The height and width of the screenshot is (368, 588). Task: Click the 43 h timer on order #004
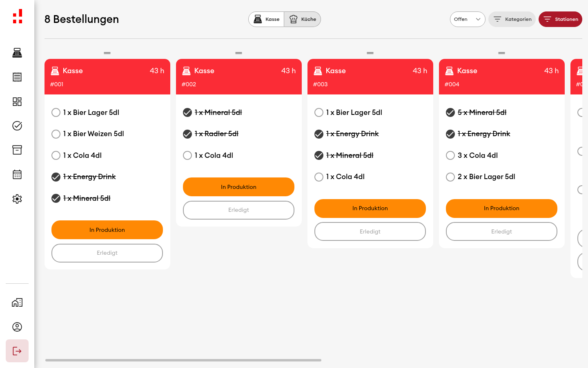coord(551,71)
